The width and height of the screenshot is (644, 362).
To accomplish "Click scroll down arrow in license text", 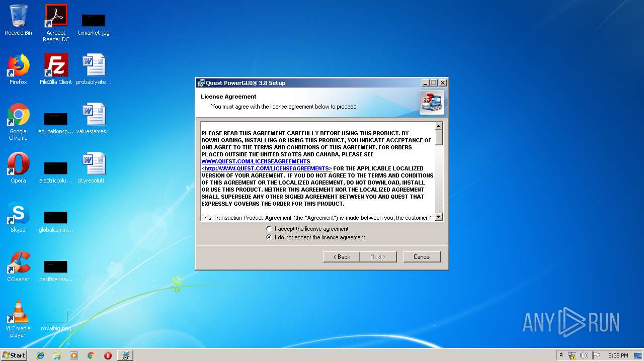I will (x=438, y=217).
